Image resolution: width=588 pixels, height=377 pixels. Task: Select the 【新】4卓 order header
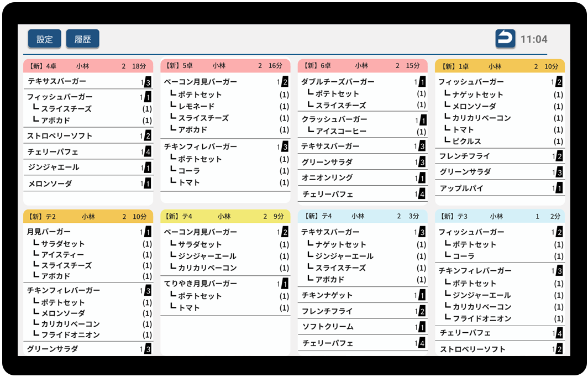pyautogui.click(x=88, y=66)
